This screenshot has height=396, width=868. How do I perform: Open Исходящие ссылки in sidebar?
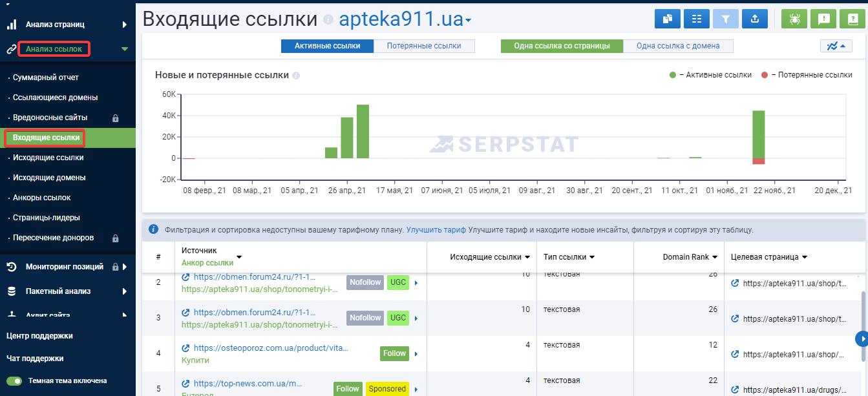(x=48, y=158)
